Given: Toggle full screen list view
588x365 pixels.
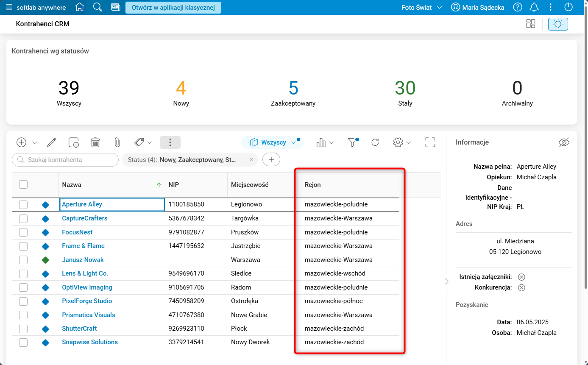Looking at the screenshot, I should 430,142.
